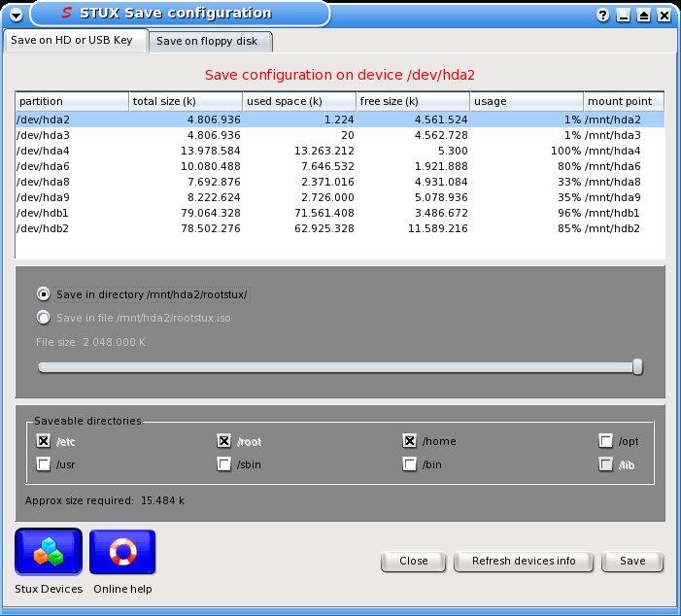Image resolution: width=681 pixels, height=616 pixels.
Task: Select the /dev/hda2 partition row
Action: pyautogui.click(x=340, y=120)
